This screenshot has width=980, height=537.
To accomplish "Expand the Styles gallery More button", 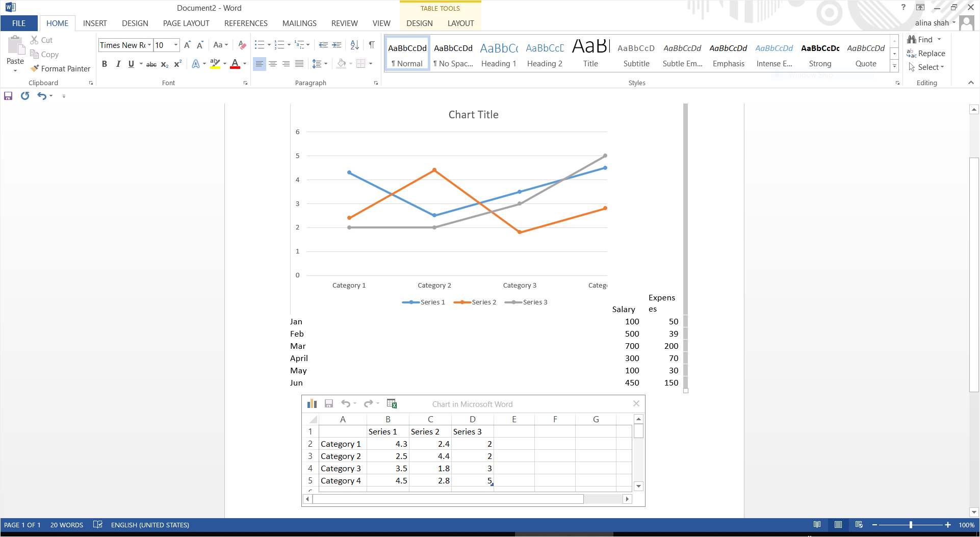I will (894, 66).
